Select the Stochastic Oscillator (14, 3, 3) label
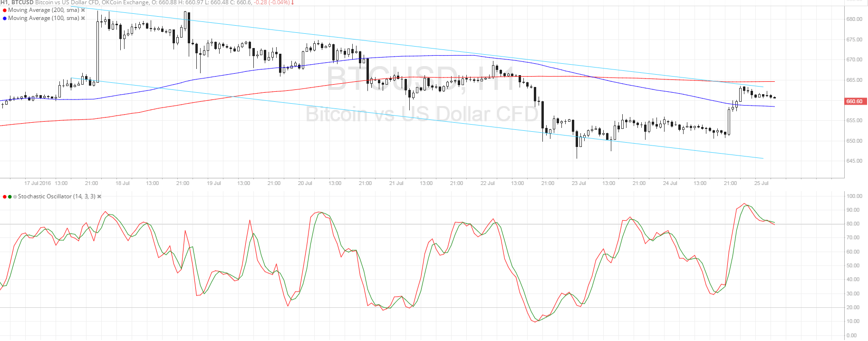Screen dimensions: 868x341 57,196
